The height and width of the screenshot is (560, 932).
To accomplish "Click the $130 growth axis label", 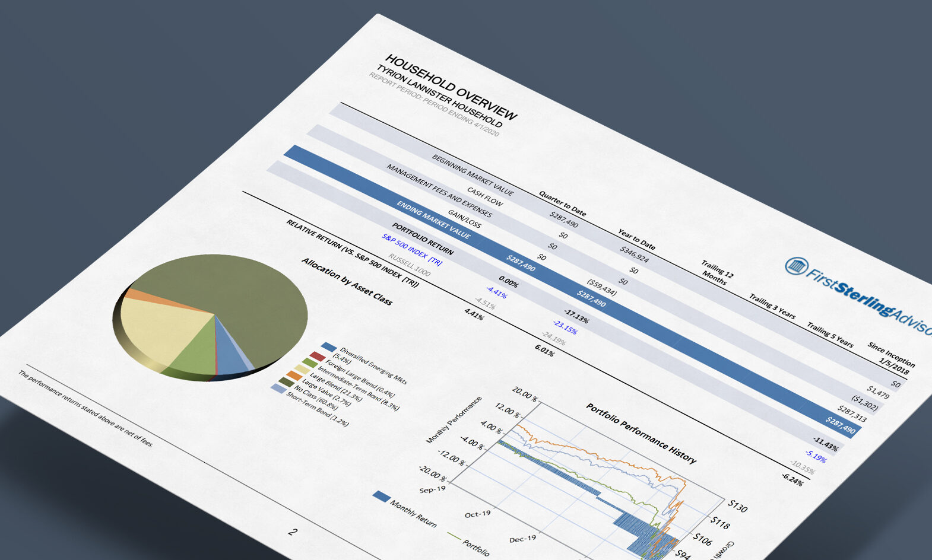I will pos(737,506).
